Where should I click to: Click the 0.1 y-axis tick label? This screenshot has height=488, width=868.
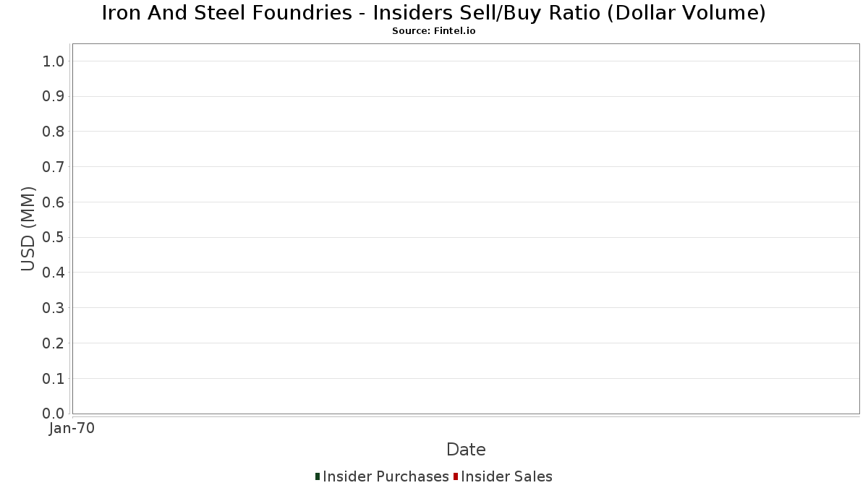(54, 378)
